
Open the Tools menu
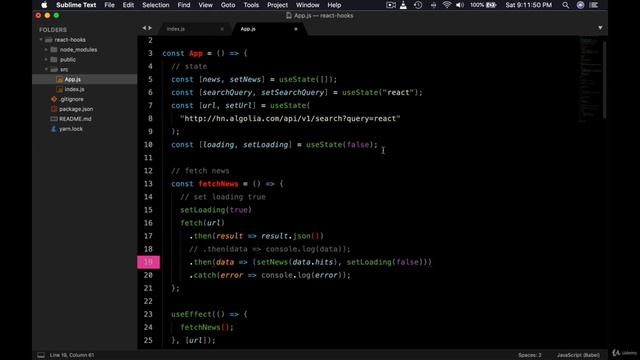[251, 5]
